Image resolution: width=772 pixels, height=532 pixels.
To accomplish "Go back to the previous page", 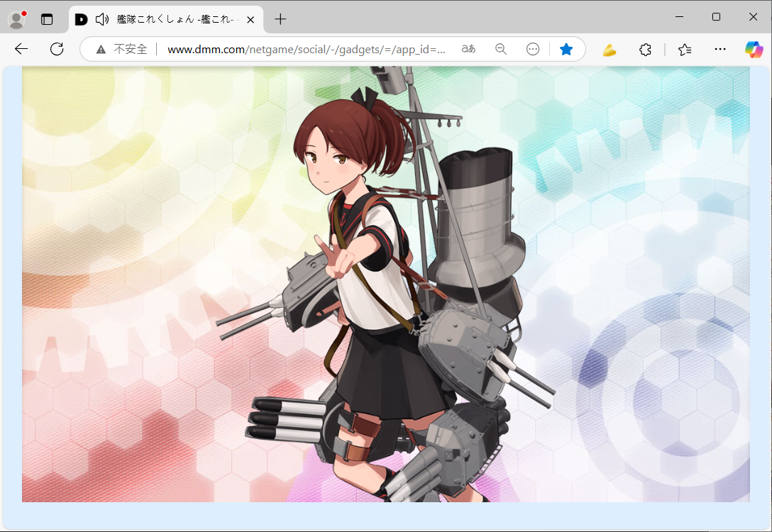I will click(x=21, y=49).
